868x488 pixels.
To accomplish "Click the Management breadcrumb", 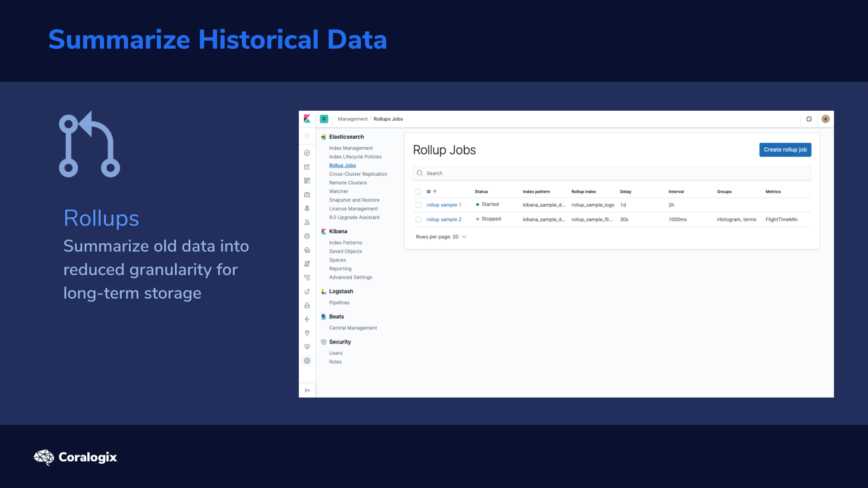I will point(353,119).
